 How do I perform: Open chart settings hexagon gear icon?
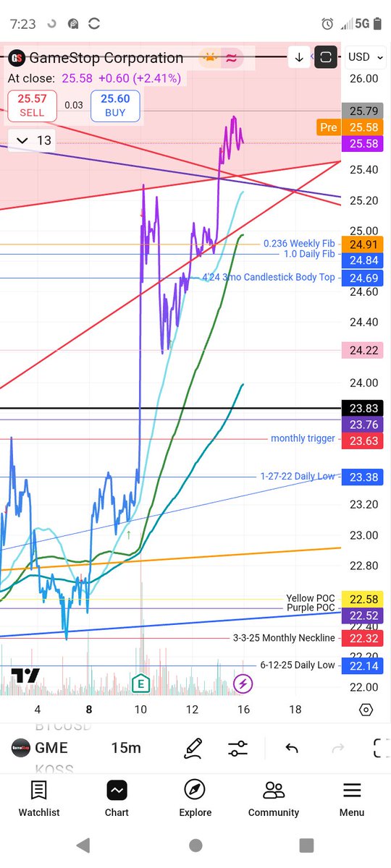pos(366,710)
